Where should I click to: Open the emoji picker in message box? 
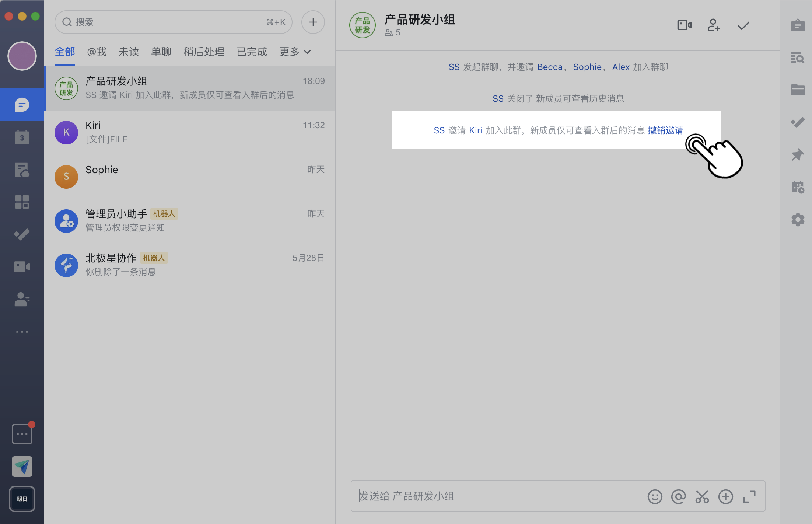[x=655, y=496]
